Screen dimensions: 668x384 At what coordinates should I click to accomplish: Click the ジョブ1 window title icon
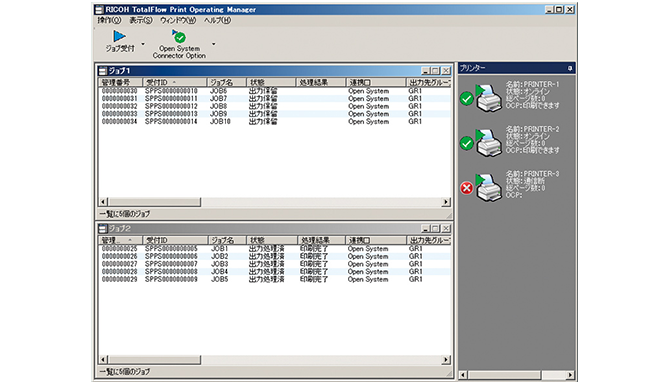[102, 71]
